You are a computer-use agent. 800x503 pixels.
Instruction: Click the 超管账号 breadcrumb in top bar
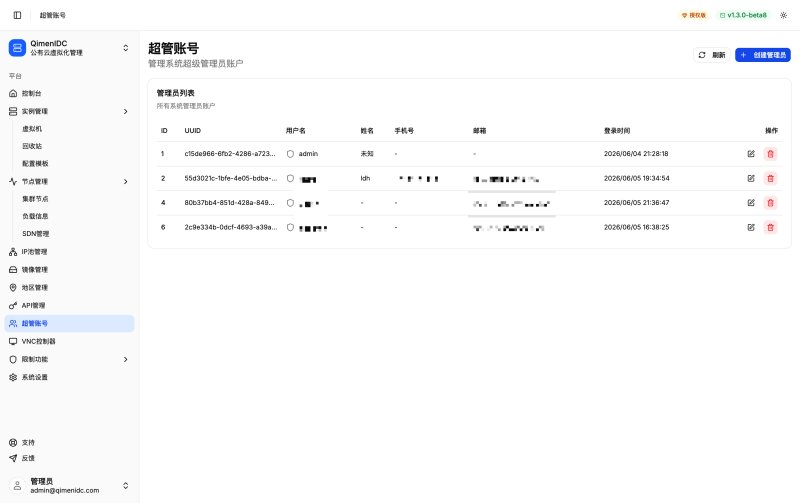[53, 15]
